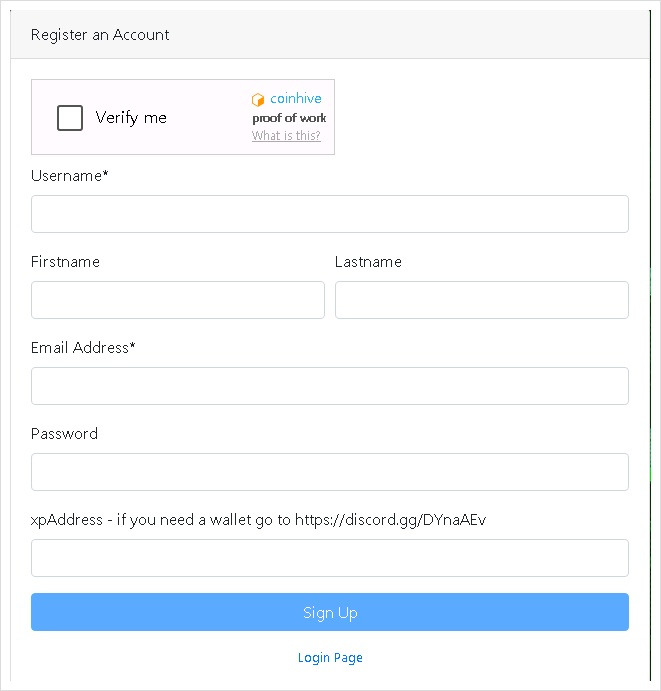Check the Verify me checkbox
Viewport: 661px width, 691px height.
tap(70, 118)
